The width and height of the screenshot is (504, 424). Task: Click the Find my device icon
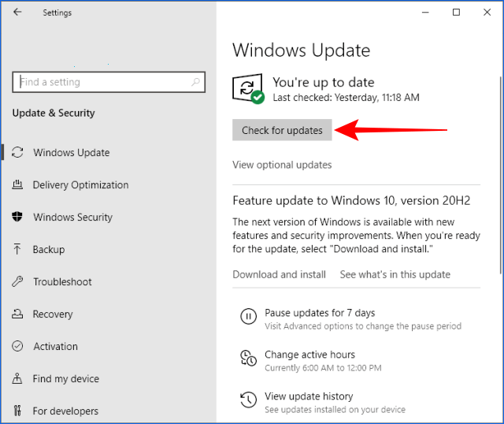pos(17,378)
